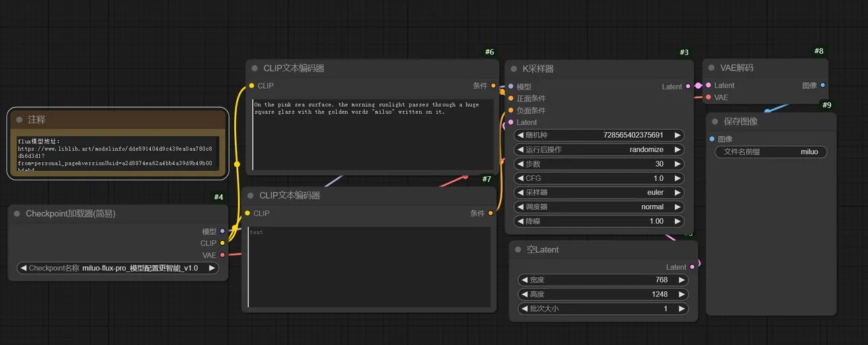Screen dimensions: 868x345
Task: Increase 高度 with its right arrow
Action: (682, 295)
